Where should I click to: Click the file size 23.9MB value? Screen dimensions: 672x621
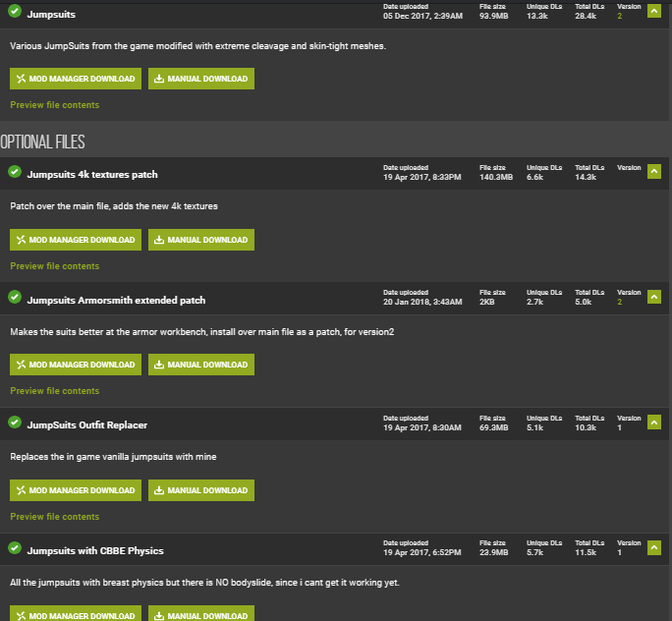[x=494, y=552]
